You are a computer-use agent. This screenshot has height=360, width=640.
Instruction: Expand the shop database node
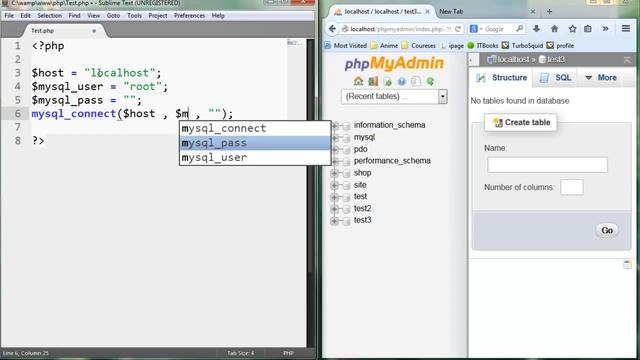[x=334, y=173]
